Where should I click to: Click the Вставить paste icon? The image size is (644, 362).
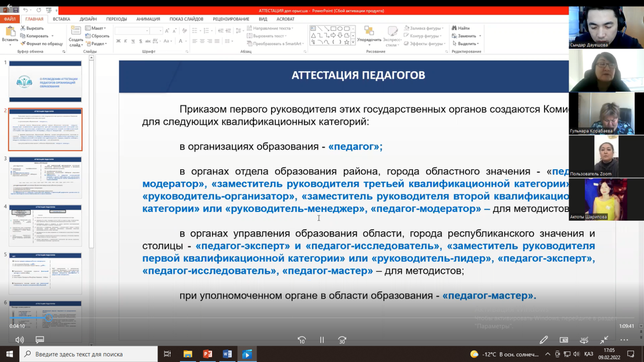point(10,34)
